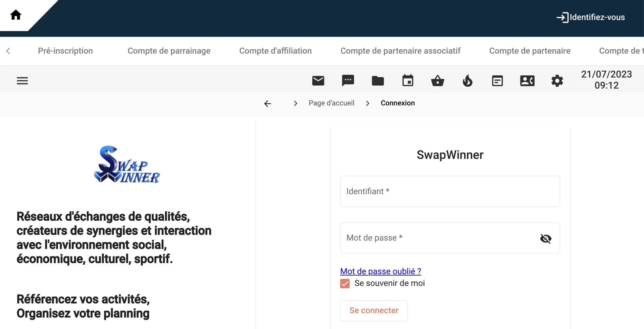Uncheck the Se souvenir de moi checkbox
The width and height of the screenshot is (644, 329).
345,284
